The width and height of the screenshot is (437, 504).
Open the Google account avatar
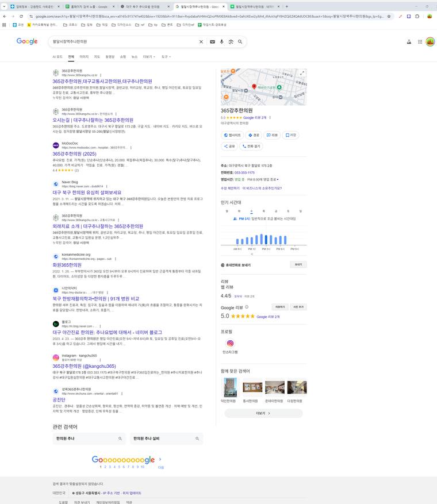[x=430, y=42]
